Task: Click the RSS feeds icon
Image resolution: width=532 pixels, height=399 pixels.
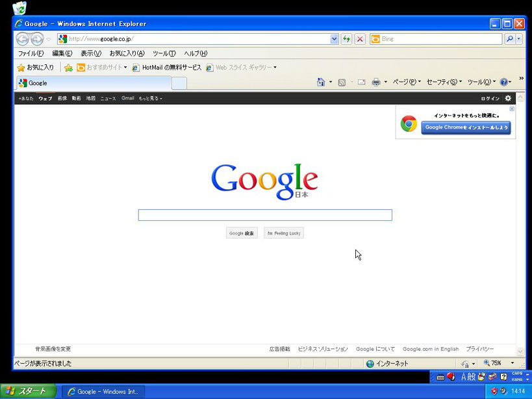Action: coord(342,82)
